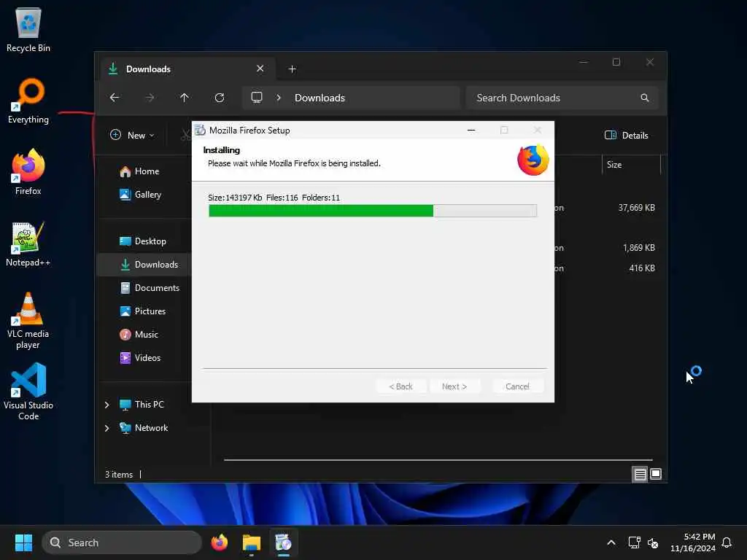Click the forward arrow in File Explorer
This screenshot has width=747, height=560.
(150, 98)
